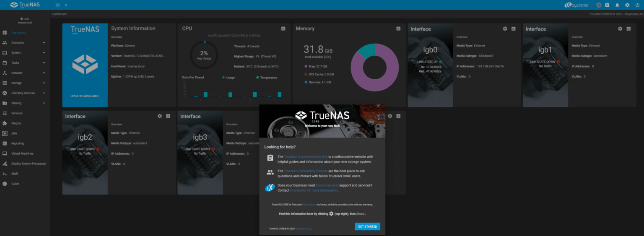Open the Dashboard sidebar item
This screenshot has width=644, height=236.
pyautogui.click(x=25, y=33)
